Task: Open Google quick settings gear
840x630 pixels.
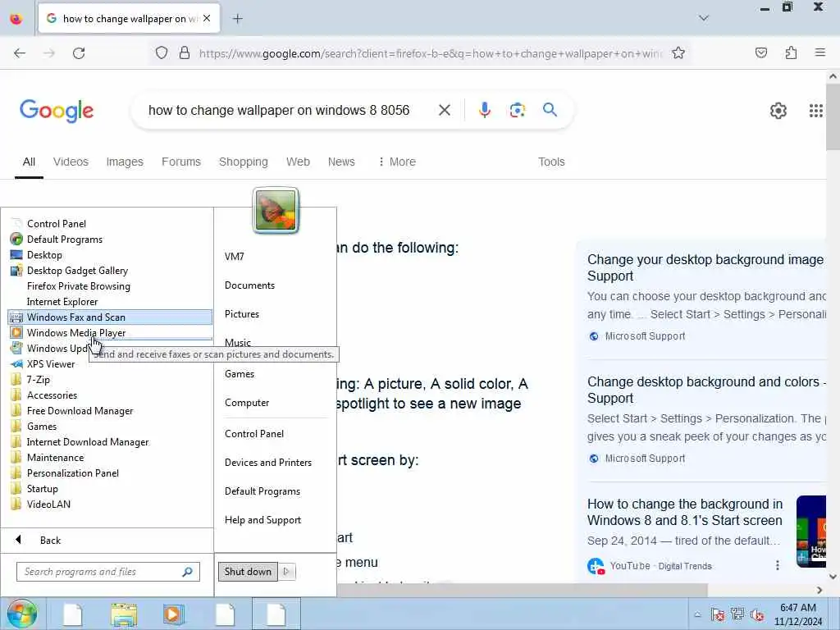Action: [x=778, y=111]
